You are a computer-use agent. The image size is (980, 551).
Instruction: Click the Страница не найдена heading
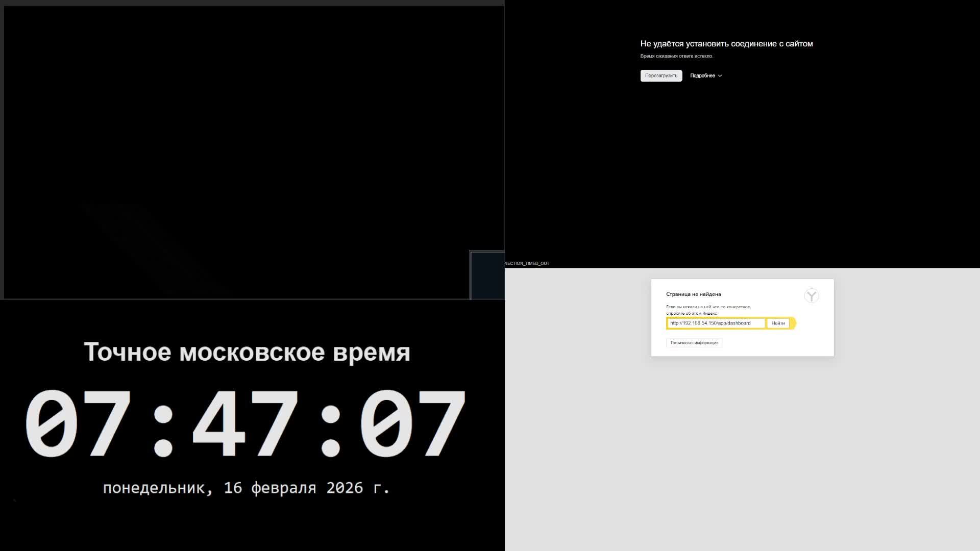click(x=693, y=294)
